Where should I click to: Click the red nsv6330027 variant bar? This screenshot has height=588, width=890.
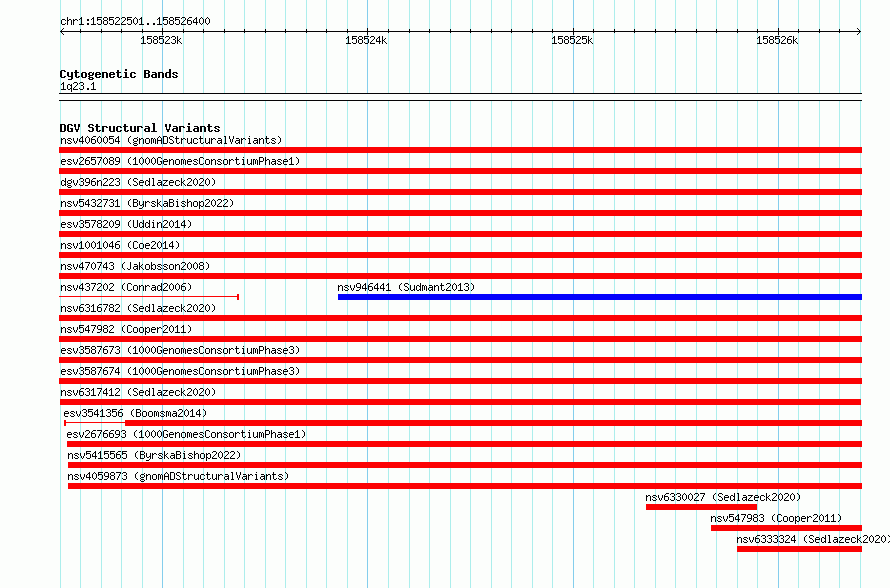(x=702, y=507)
